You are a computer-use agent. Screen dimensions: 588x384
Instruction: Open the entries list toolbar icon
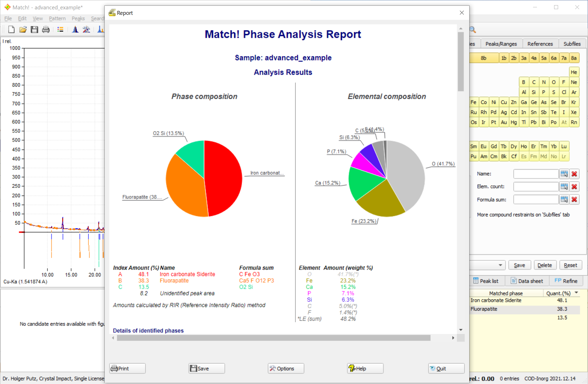60,29
